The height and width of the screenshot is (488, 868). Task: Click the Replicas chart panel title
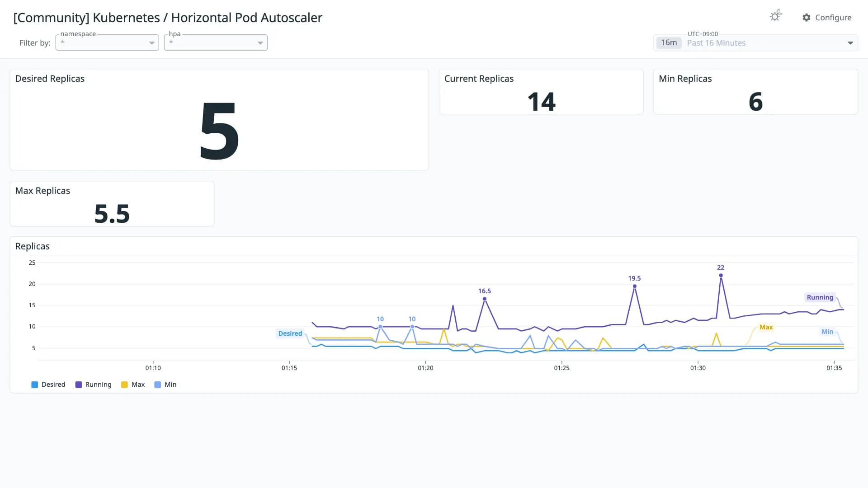tap(32, 246)
